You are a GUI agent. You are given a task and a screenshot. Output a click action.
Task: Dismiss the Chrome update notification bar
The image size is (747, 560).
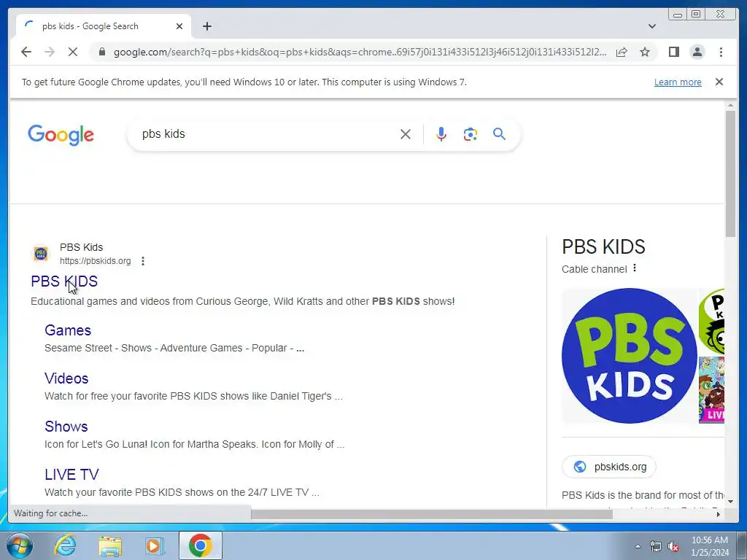(x=719, y=82)
